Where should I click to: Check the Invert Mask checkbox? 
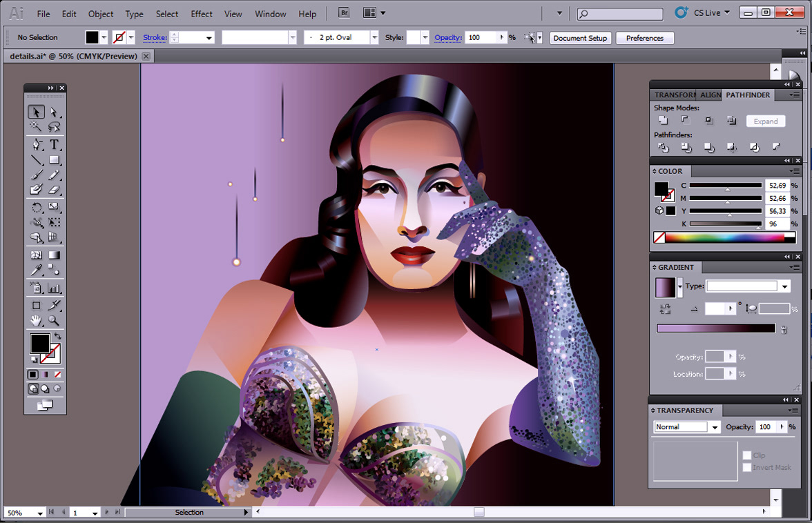tap(747, 467)
